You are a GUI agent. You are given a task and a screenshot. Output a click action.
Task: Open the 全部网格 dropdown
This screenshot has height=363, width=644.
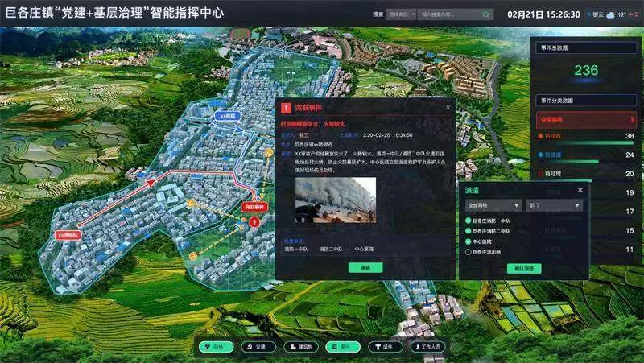(x=492, y=205)
